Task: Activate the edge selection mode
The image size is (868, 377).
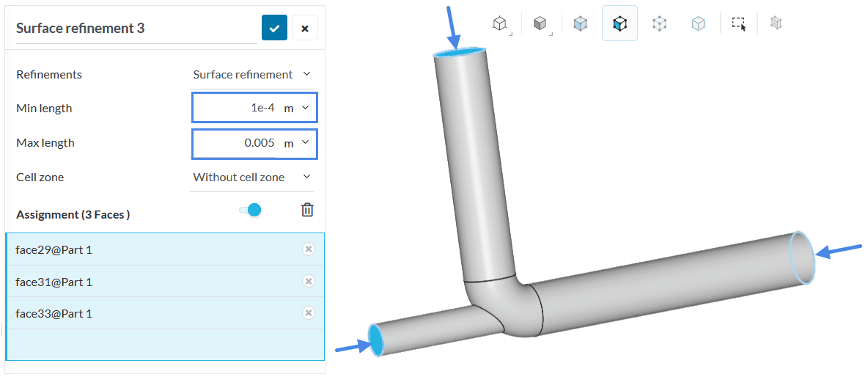Action: coord(660,23)
